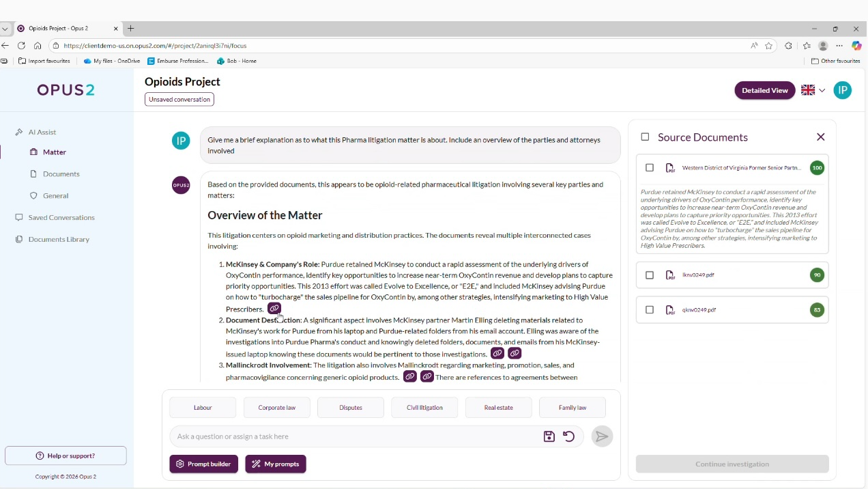Switch to Detailed View
Viewport: 868px width, 489px height.
point(764,90)
